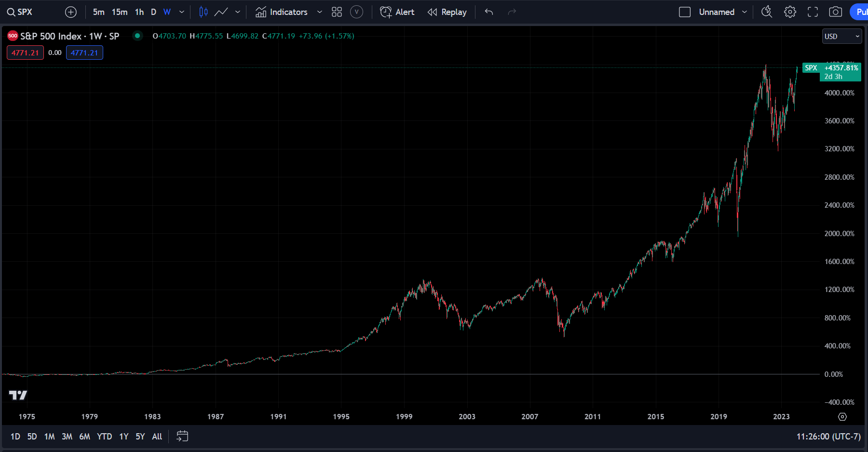Click the layout square icon

(685, 12)
